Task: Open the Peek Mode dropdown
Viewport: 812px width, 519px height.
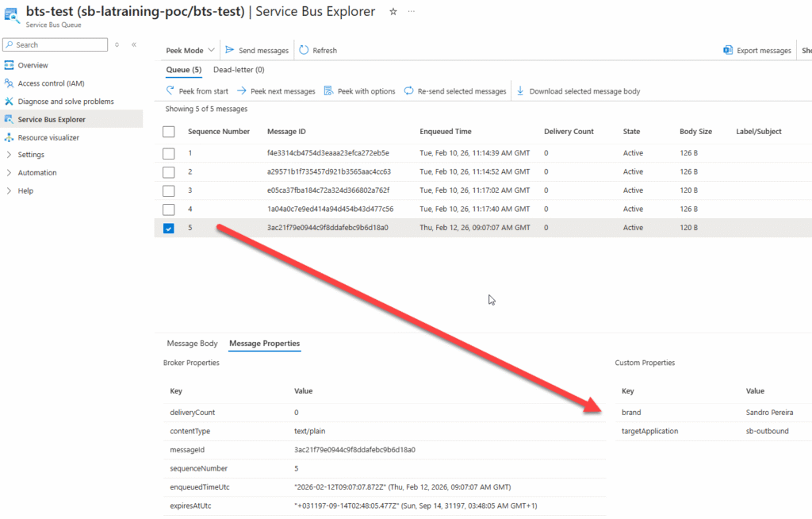Action: pyautogui.click(x=190, y=50)
